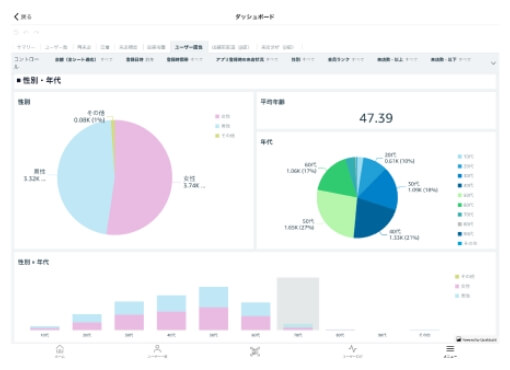Viewport: 510px width, 370px height.
Task: Click the ダッシュボード header title
Action: [255, 17]
